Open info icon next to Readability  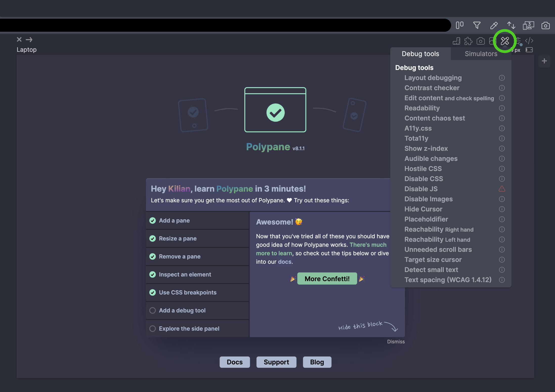click(x=502, y=108)
